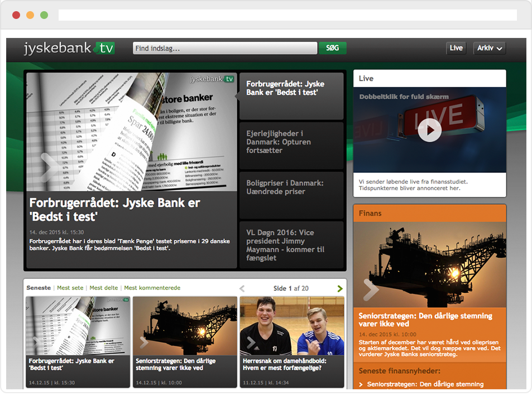
Task: Go to next page with green arrow
Action: coord(340,288)
